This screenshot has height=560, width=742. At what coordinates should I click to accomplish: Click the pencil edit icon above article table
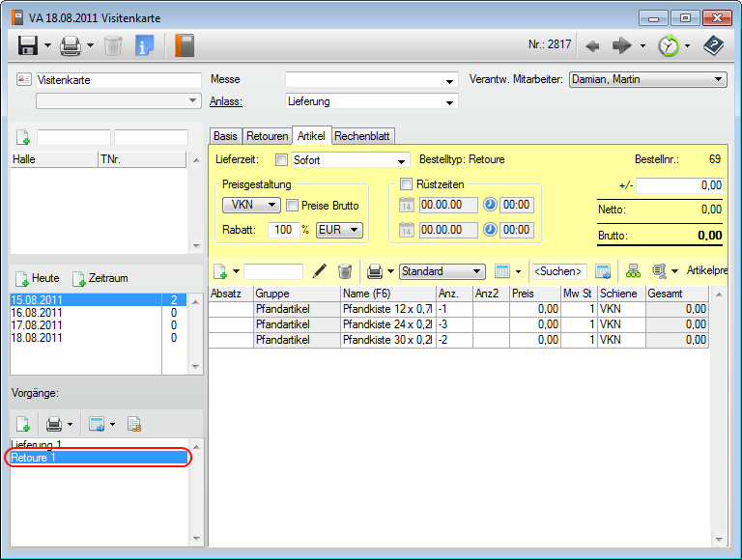(x=320, y=272)
